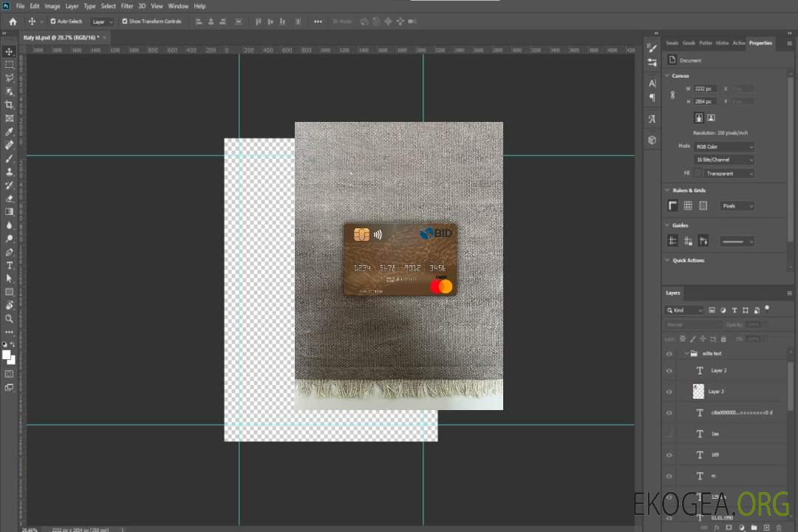The height and width of the screenshot is (532, 798).
Task: Disable Show Transform Controls checkbox
Action: tap(125, 21)
